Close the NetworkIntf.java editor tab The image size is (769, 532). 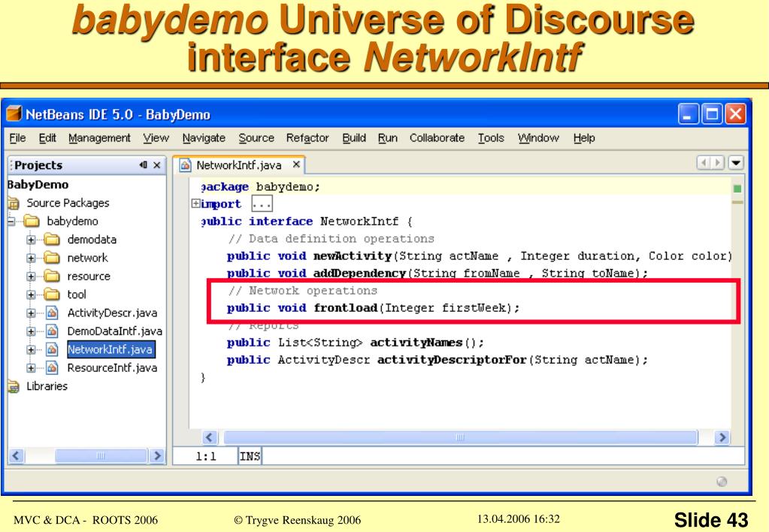(296, 164)
